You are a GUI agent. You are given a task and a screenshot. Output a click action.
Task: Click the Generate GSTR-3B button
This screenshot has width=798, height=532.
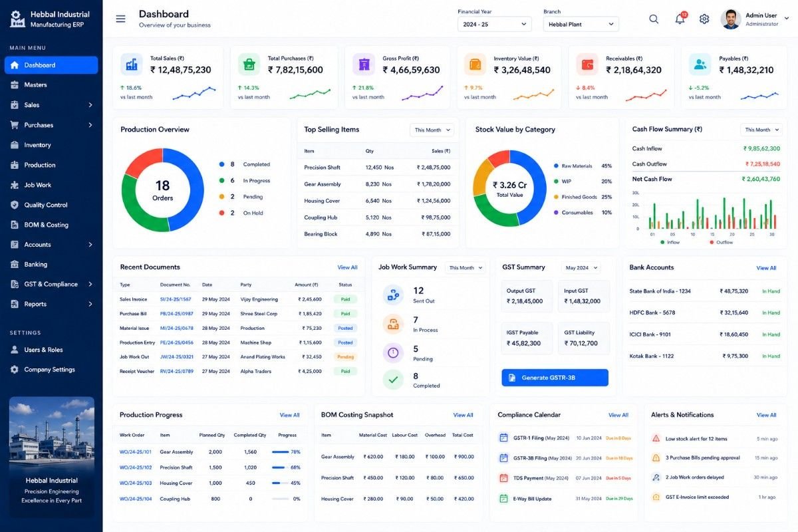[555, 378]
